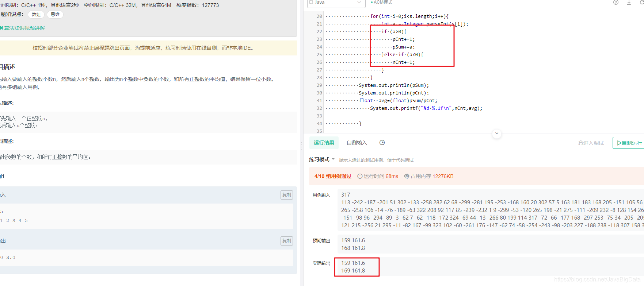The width and height of the screenshot is (644, 286).
Task: Copy the sample input with 复制
Action: tap(287, 195)
